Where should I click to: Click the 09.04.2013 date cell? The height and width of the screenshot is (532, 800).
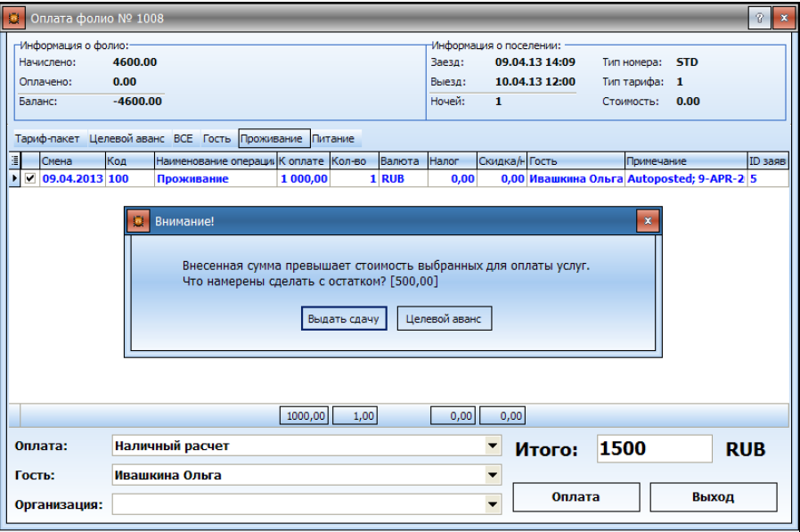[72, 179]
